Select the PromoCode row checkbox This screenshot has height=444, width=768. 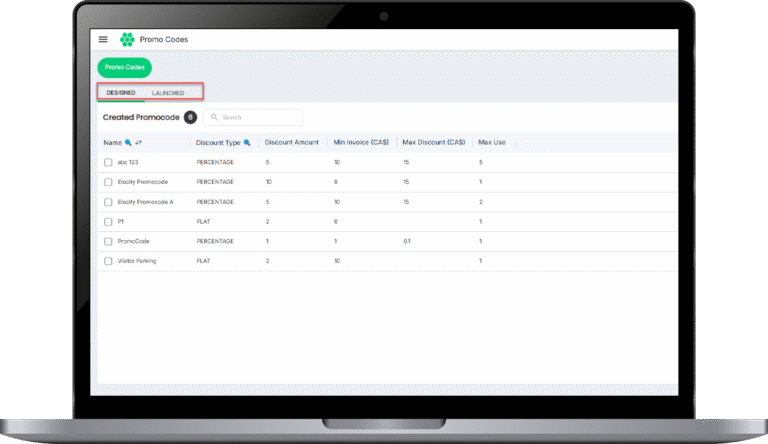(x=108, y=241)
